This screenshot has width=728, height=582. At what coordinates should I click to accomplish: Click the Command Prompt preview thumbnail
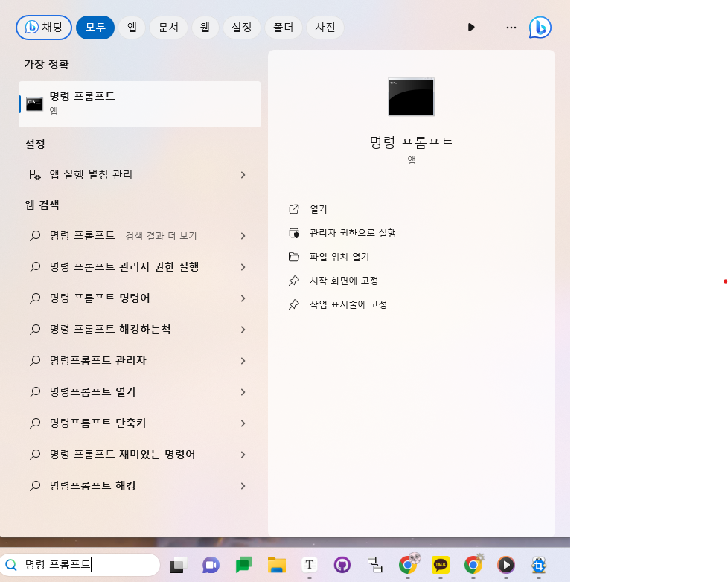[x=412, y=97]
